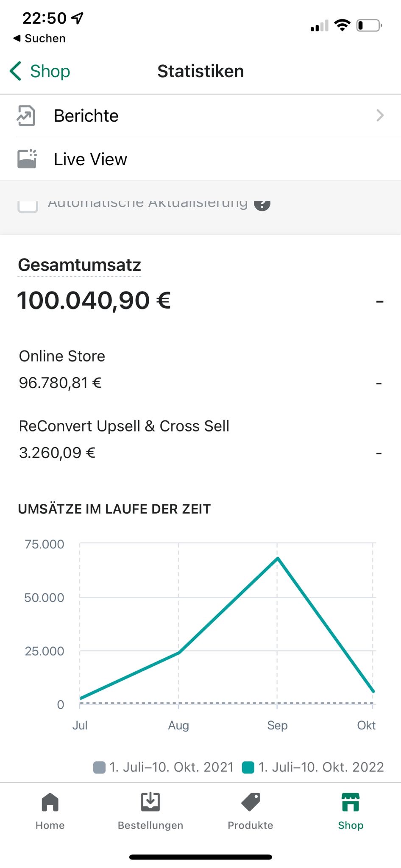Tap the Produkte tag icon
Screen dimensions: 401x868
[x=251, y=802]
